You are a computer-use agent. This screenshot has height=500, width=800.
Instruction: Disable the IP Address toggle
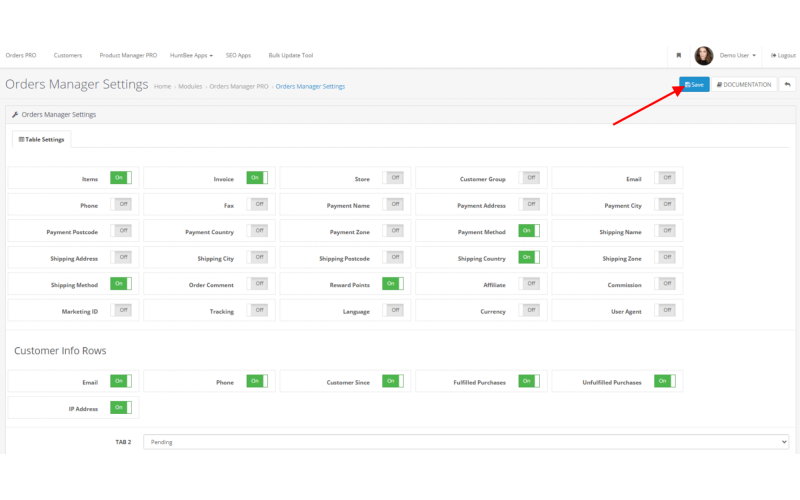121,408
